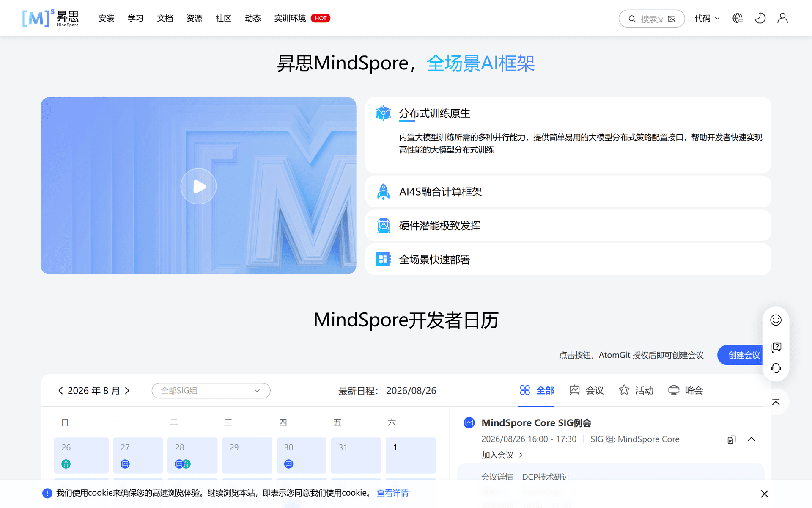Click the meeting icon on day 27

coord(125,464)
